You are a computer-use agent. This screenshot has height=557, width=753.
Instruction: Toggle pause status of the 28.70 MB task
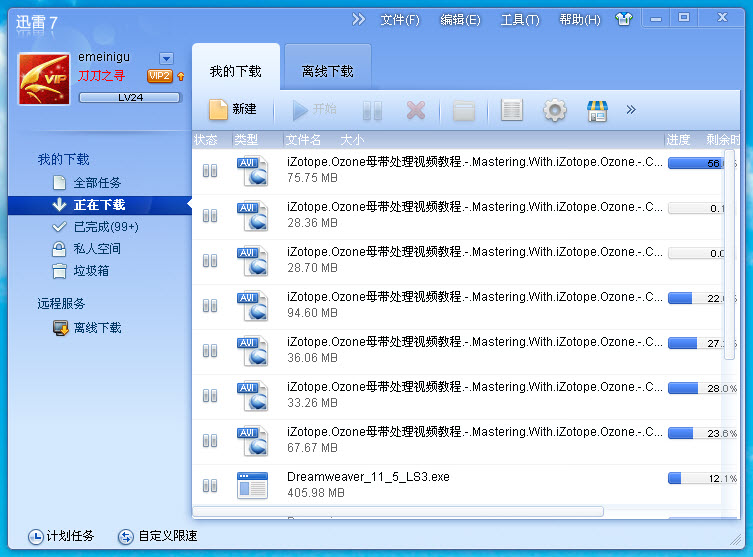[210, 261]
